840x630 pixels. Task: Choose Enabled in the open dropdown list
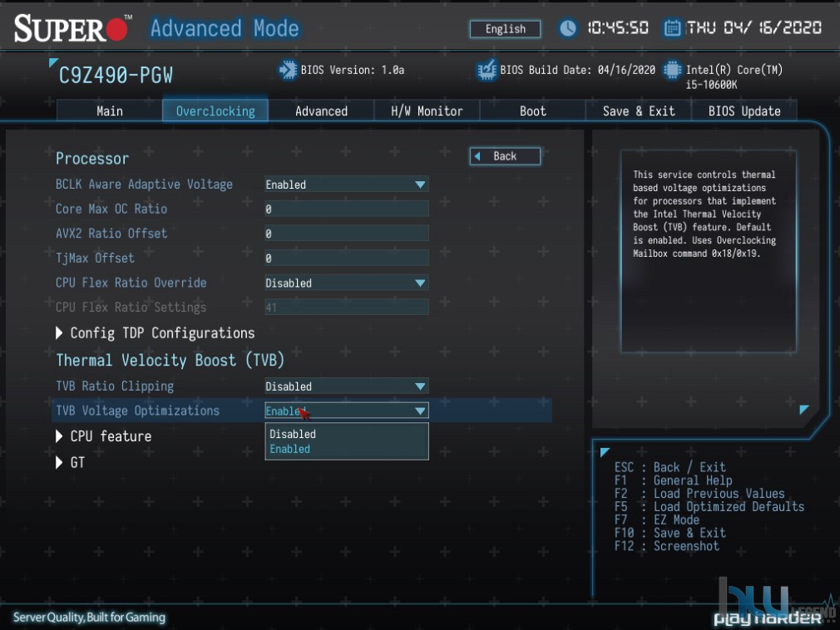coord(347,449)
